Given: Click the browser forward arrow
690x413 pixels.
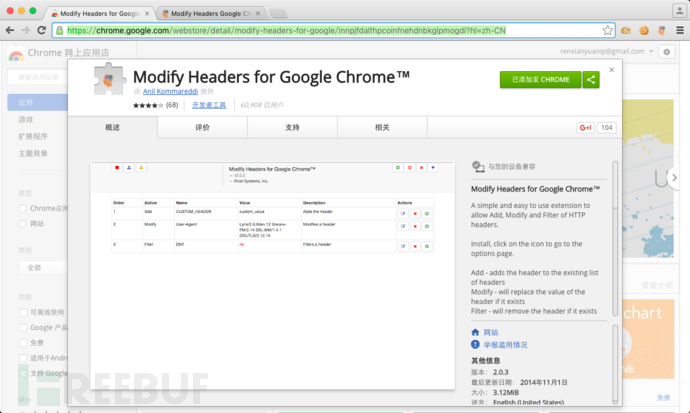Looking at the screenshot, I should pos(26,30).
